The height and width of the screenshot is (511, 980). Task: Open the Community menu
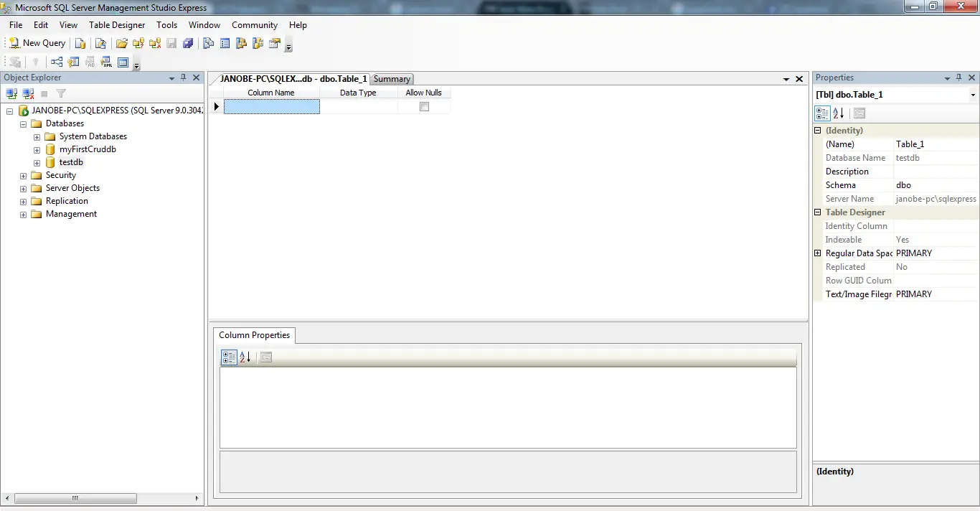pyautogui.click(x=255, y=25)
